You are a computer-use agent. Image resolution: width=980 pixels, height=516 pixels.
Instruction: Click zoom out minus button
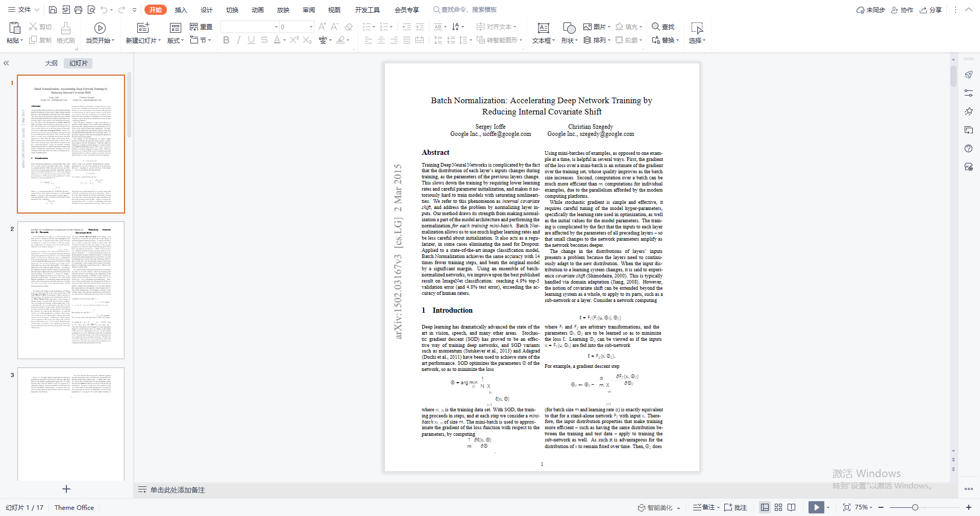881,507
